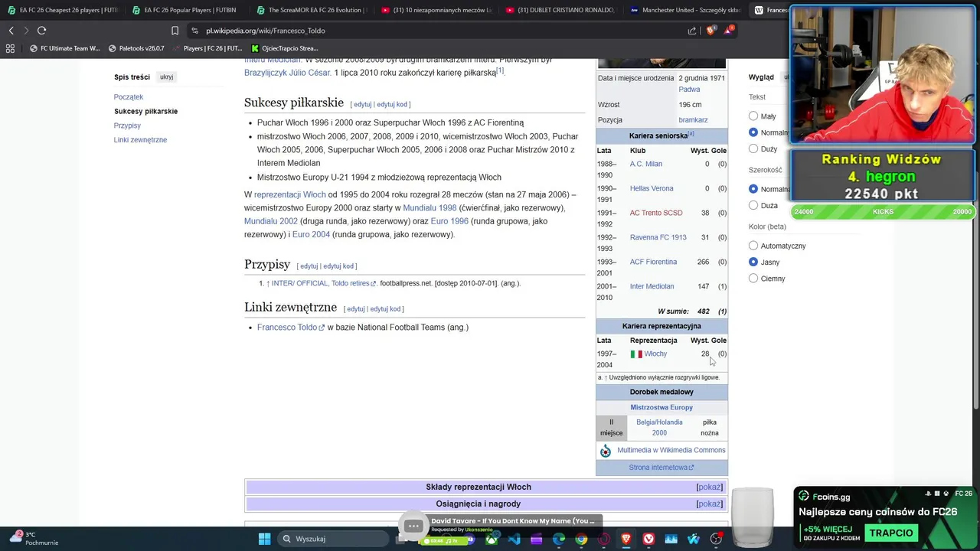Click the browser forward arrow

click(x=25, y=31)
